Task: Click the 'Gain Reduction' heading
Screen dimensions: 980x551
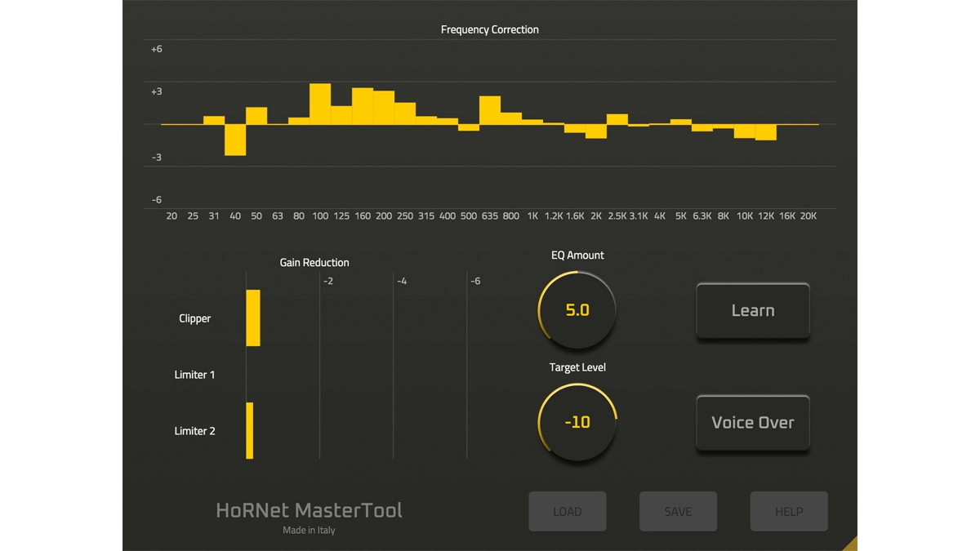Action: [x=314, y=262]
